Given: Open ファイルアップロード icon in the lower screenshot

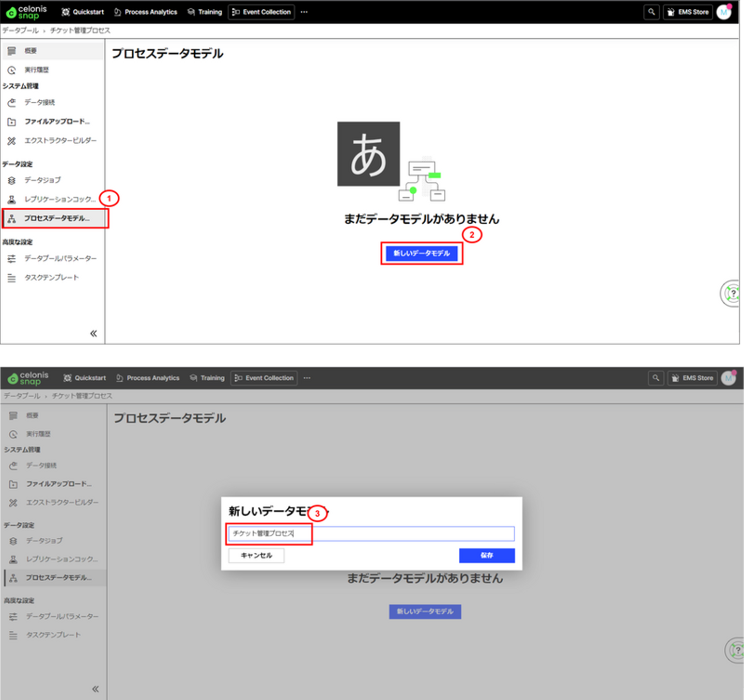Looking at the screenshot, I should tap(13, 485).
